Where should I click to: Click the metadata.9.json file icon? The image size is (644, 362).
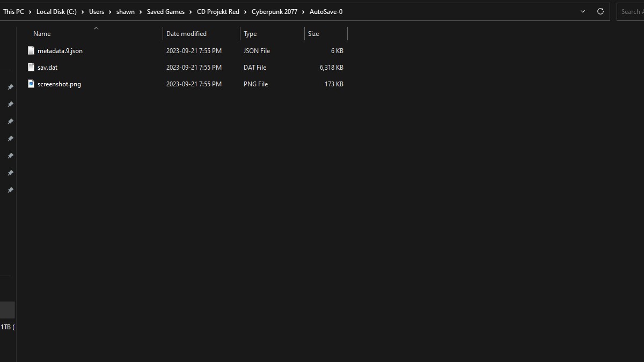click(x=31, y=50)
